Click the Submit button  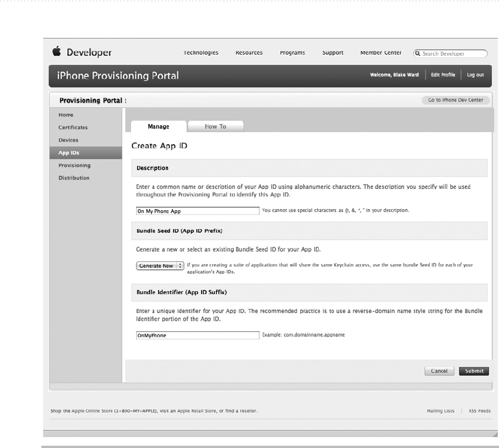[474, 371]
